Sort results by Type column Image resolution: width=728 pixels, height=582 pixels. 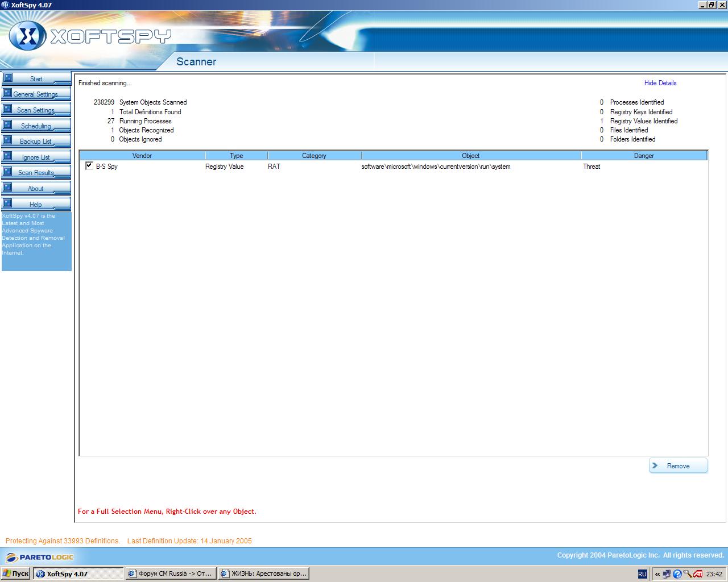[x=237, y=155]
